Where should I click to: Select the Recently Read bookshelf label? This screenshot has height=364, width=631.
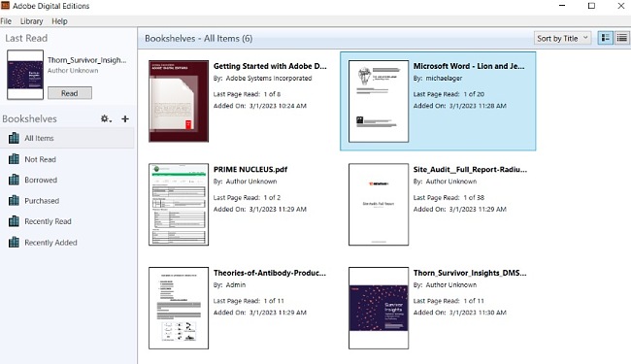pyautogui.click(x=48, y=221)
